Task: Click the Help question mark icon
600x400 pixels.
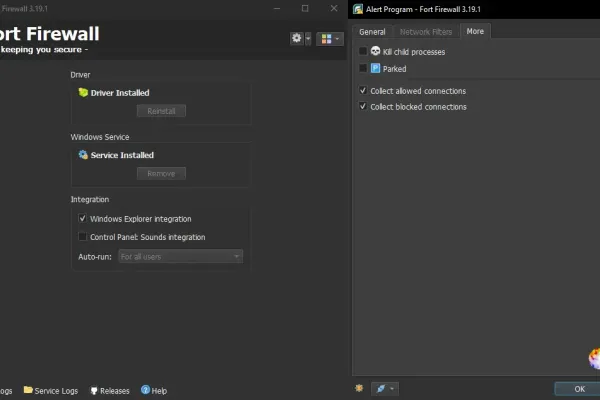Action: coord(145,390)
